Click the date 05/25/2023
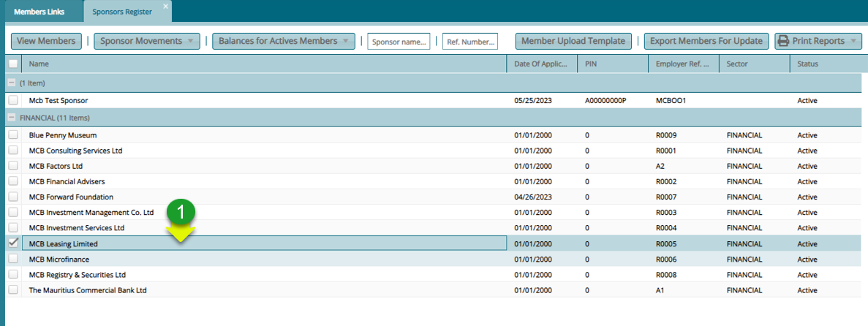This screenshot has height=326, width=868. point(533,101)
